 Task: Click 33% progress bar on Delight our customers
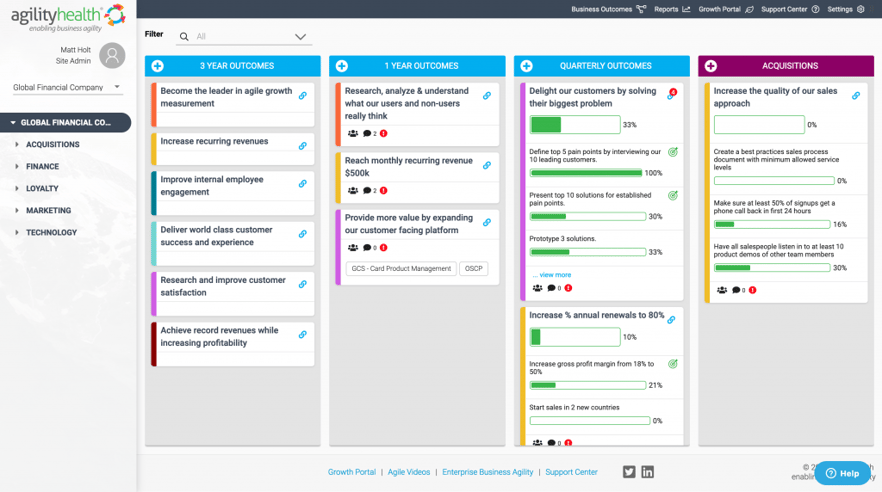tap(575, 125)
